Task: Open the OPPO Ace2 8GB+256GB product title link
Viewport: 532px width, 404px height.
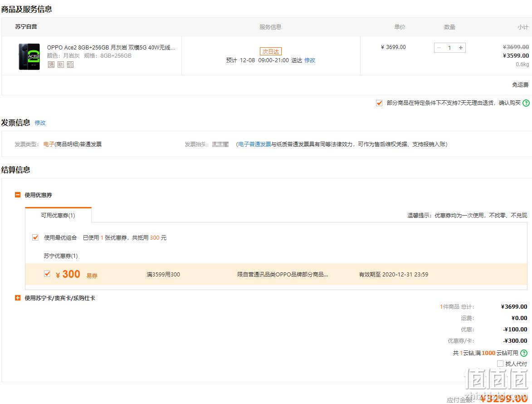Action: (111, 48)
